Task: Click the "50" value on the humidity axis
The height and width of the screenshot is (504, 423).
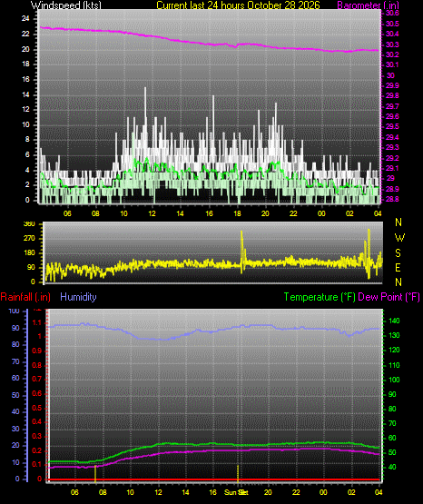Action: pos(15,395)
